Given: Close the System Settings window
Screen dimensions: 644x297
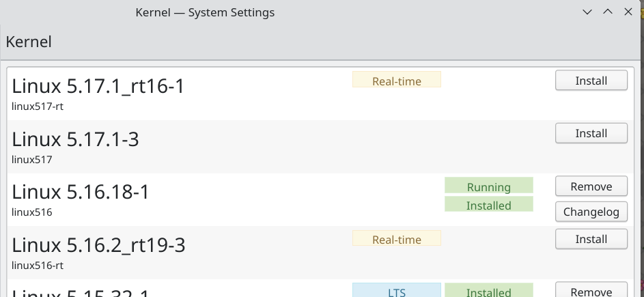Looking at the screenshot, I should click(x=628, y=12).
